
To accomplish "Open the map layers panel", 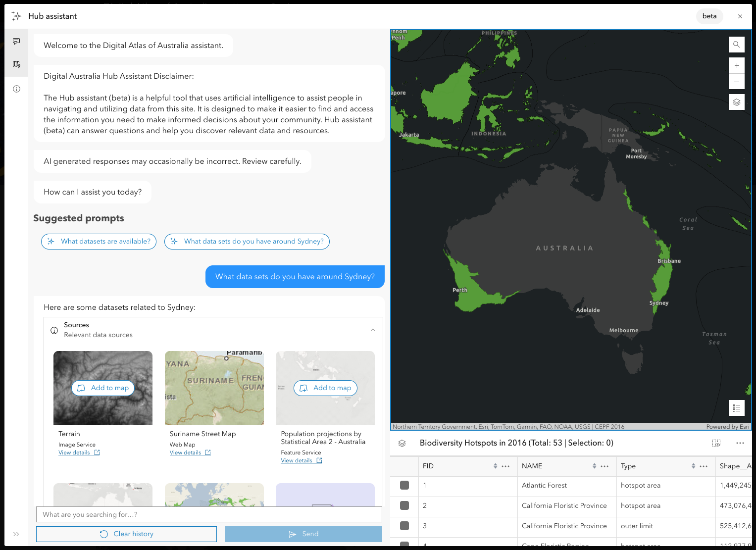I will tap(736, 102).
